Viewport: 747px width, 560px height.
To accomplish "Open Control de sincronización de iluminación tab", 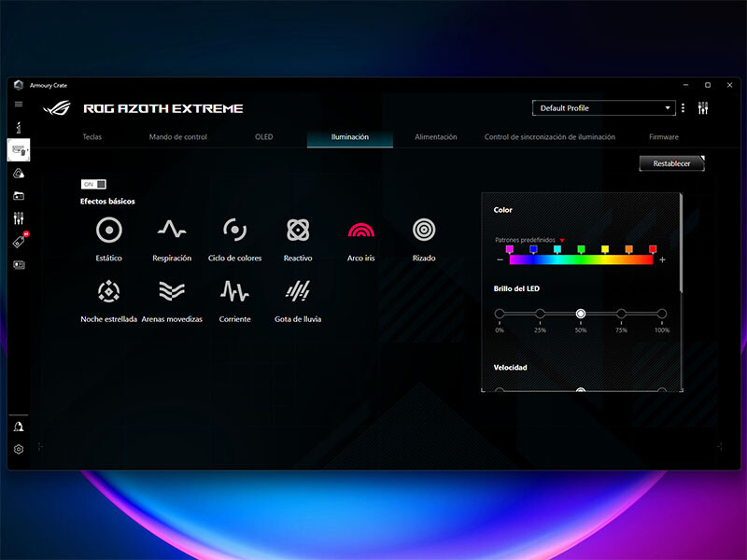I will pyautogui.click(x=550, y=137).
